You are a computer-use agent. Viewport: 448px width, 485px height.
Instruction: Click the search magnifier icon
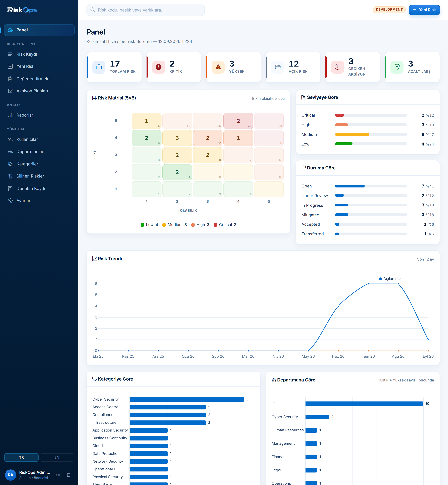pyautogui.click(x=93, y=10)
